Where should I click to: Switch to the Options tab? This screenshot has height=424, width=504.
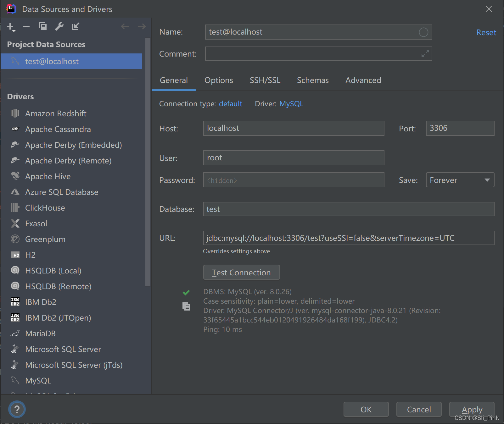click(219, 80)
